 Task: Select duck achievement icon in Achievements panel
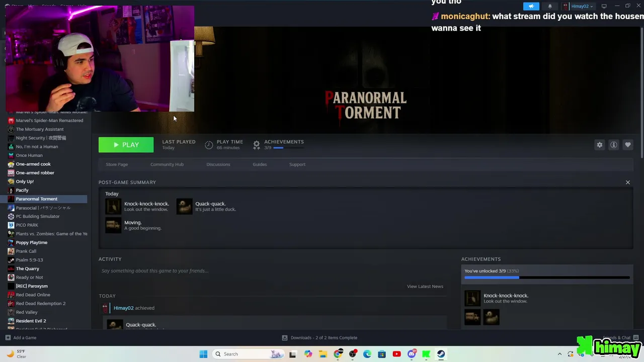pos(491,317)
